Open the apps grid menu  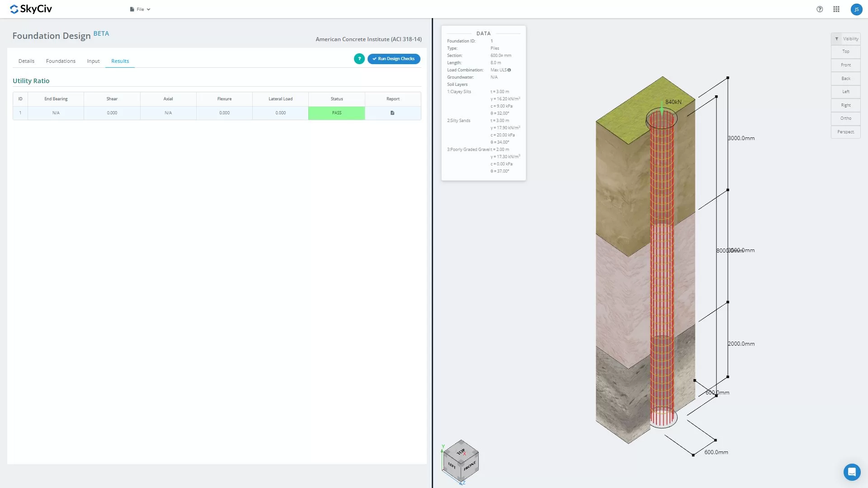tap(836, 9)
